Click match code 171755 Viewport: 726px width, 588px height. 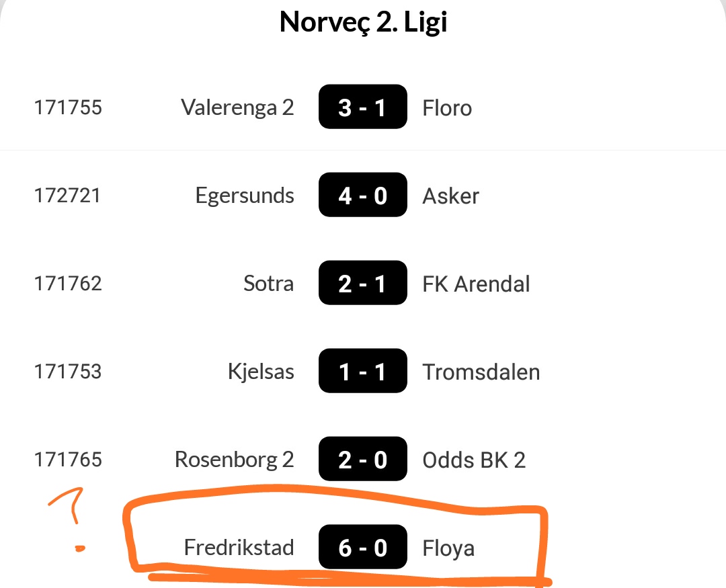click(x=68, y=107)
